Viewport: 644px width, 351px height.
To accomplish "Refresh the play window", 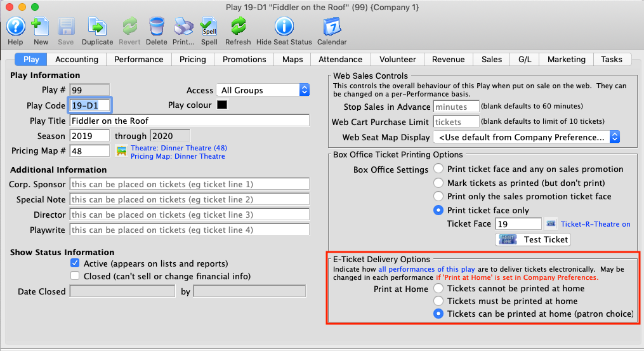I will pos(238,27).
